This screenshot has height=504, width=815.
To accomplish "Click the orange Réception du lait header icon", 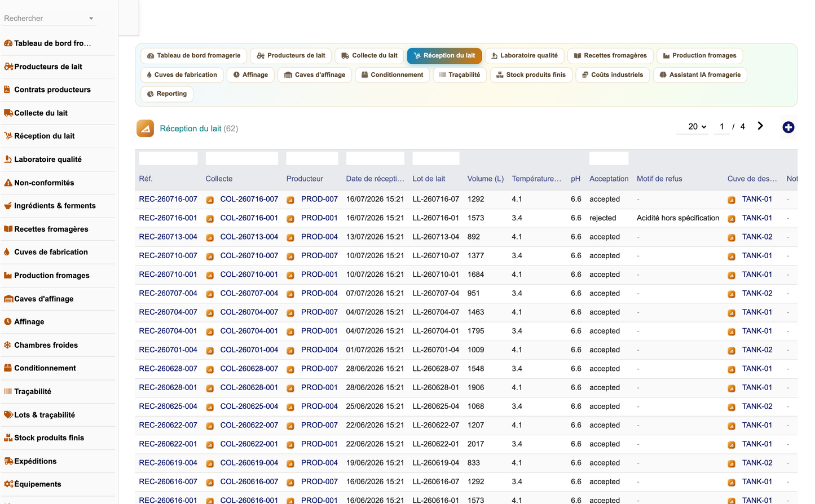I will [x=145, y=129].
